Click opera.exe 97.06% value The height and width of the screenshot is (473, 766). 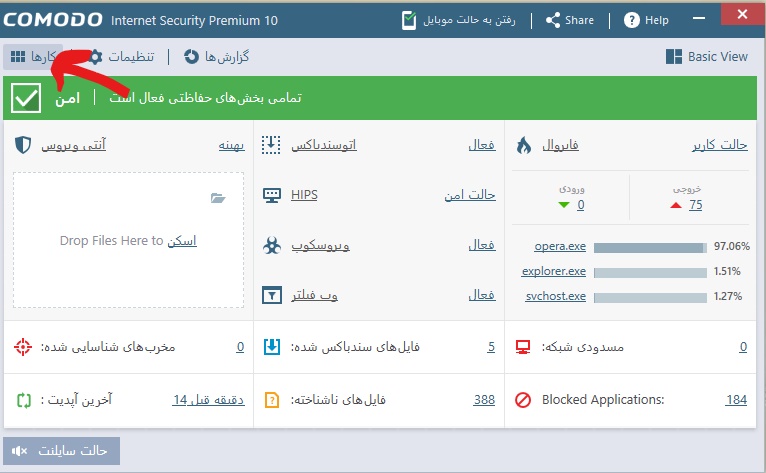(731, 246)
